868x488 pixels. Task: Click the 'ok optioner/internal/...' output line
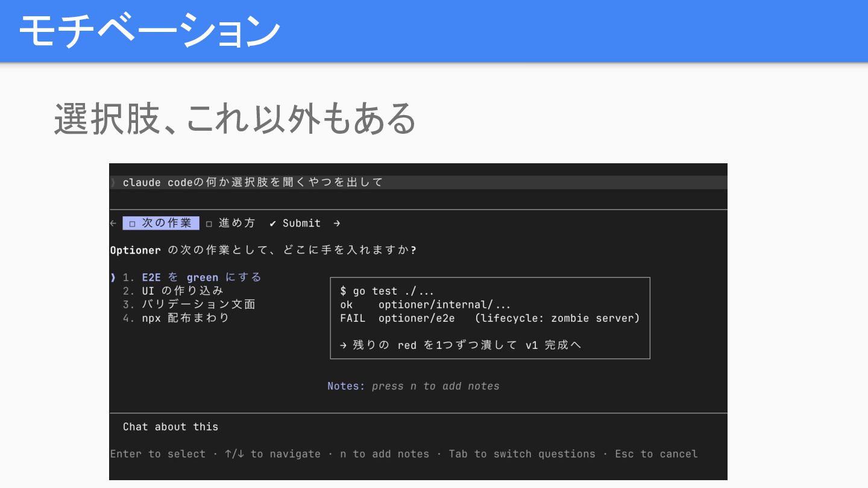click(426, 304)
